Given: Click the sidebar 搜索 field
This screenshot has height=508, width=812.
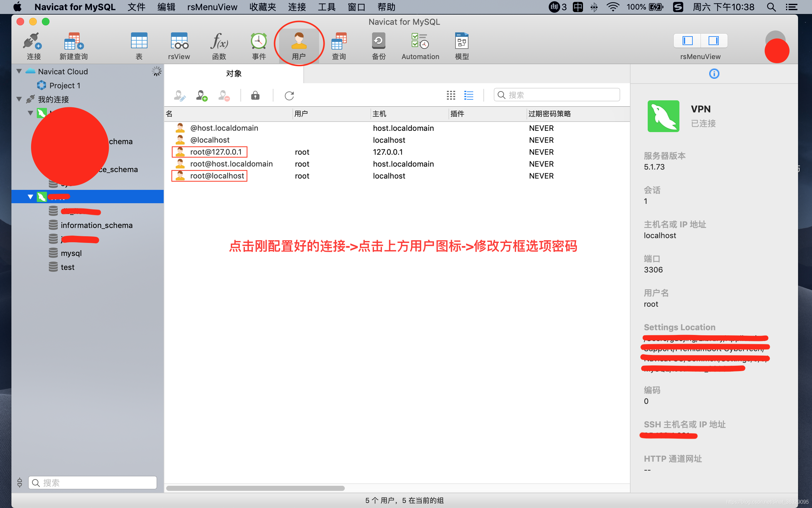Looking at the screenshot, I should coord(92,483).
